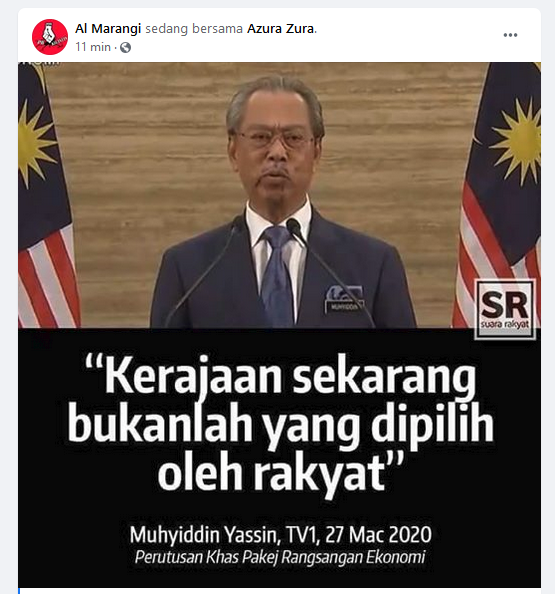The height and width of the screenshot is (594, 555).
Task: Open Al Marangi's red profile avatar
Action: pyautogui.click(x=50, y=37)
